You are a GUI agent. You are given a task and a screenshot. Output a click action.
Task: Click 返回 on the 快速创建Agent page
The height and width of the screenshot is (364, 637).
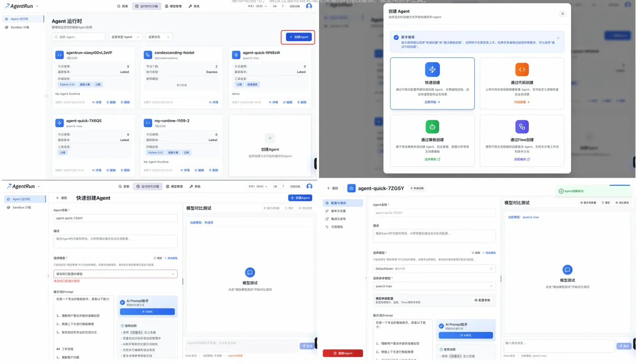[x=61, y=198]
